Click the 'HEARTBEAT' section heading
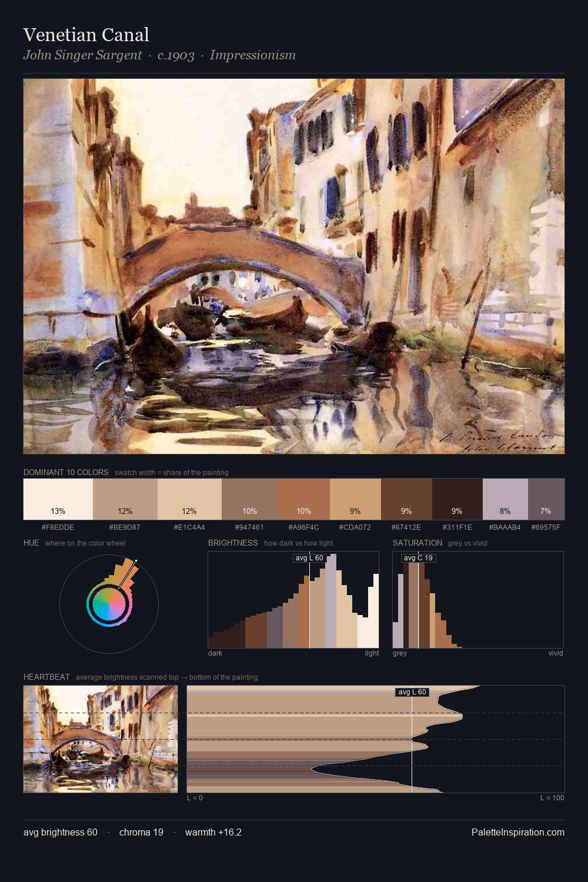Screen dimensions: 588x882 pos(46,677)
